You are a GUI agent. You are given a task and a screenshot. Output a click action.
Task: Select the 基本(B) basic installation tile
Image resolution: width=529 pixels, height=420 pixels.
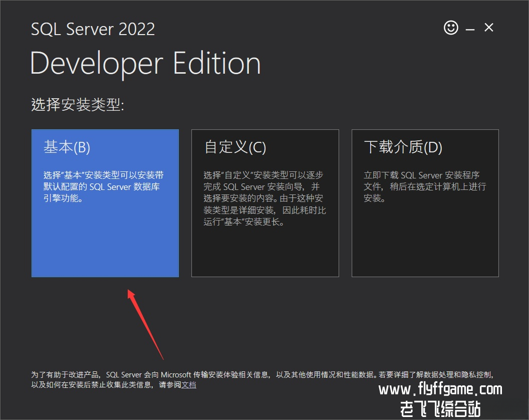click(x=105, y=203)
